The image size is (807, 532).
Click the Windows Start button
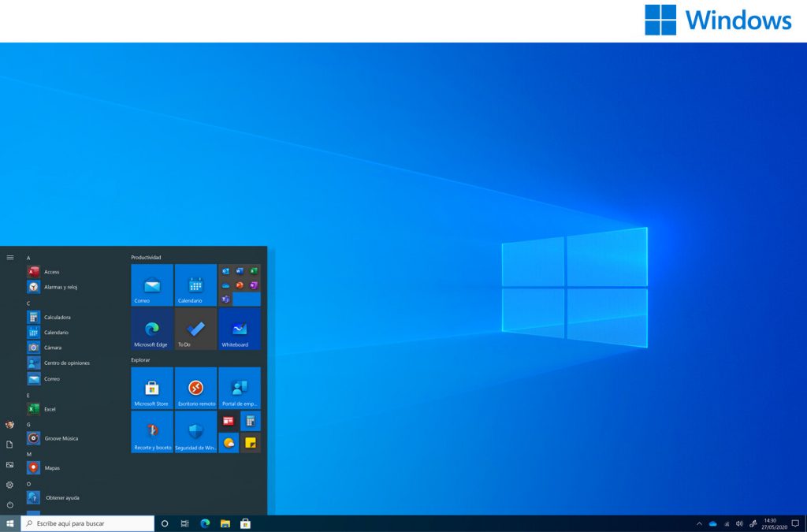point(9,524)
